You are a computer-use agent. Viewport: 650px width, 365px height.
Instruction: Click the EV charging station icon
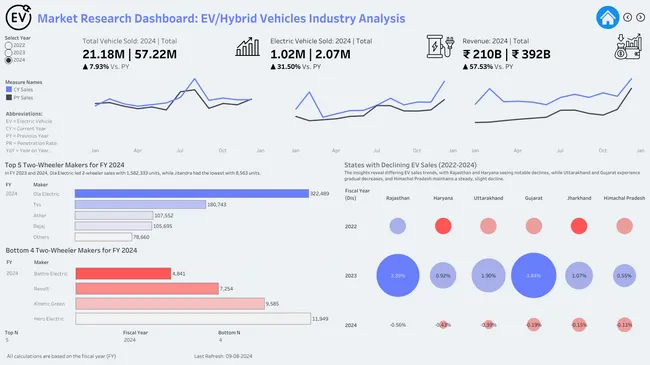(440, 46)
